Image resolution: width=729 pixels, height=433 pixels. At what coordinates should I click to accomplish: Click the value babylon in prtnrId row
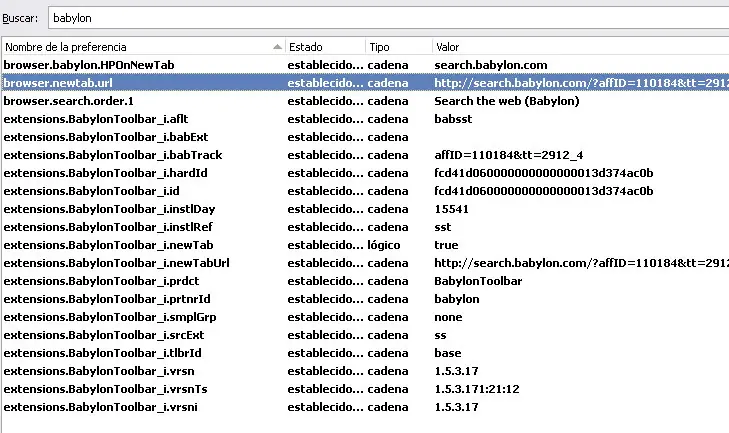point(457,299)
